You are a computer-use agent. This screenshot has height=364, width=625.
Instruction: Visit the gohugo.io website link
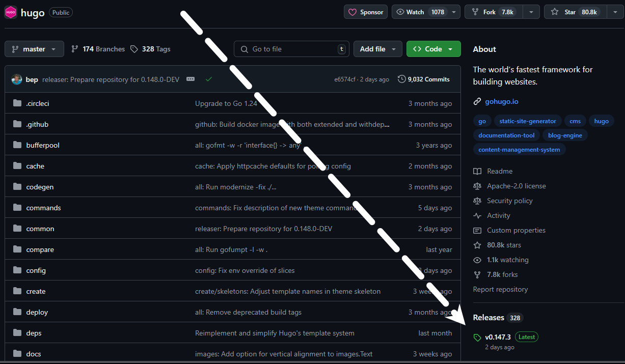pyautogui.click(x=501, y=101)
